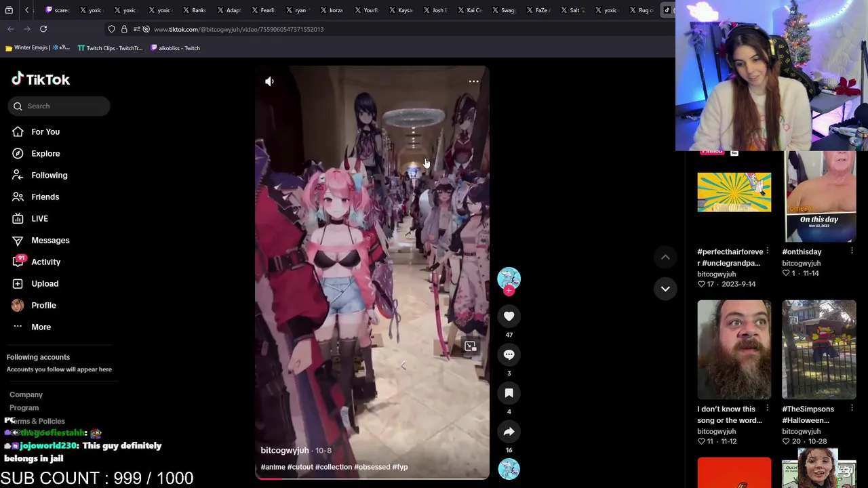Click the browser reload button
This screenshot has height=488, width=868.
(x=43, y=29)
